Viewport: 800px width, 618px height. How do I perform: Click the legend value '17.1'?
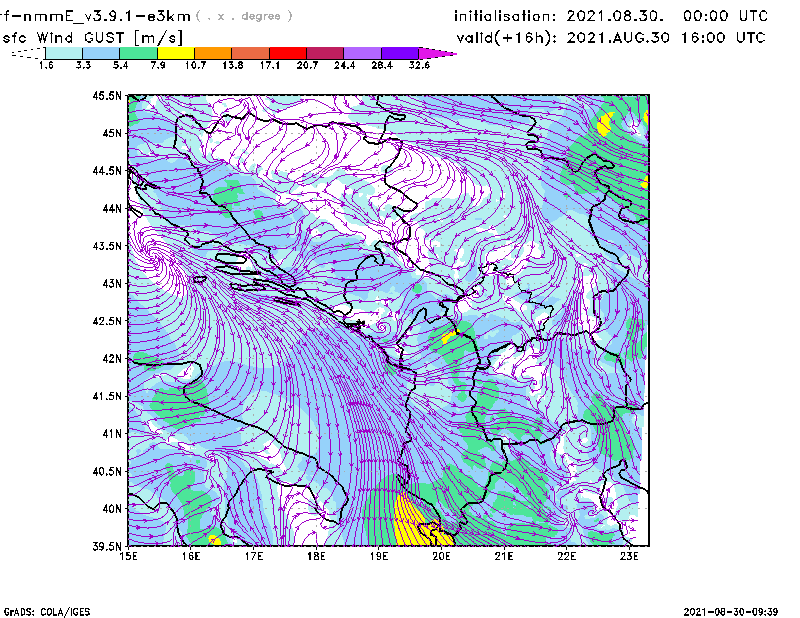coord(270,65)
